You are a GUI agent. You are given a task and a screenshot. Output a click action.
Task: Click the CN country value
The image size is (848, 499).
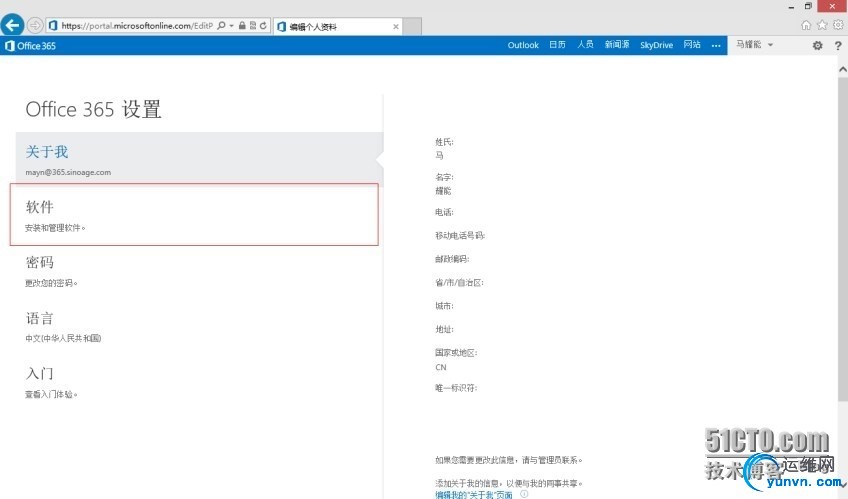[x=441, y=367]
